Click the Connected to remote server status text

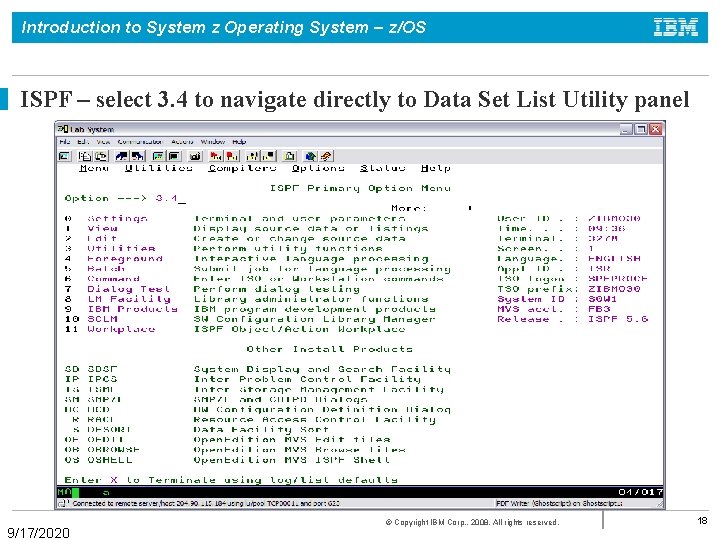tap(206, 504)
